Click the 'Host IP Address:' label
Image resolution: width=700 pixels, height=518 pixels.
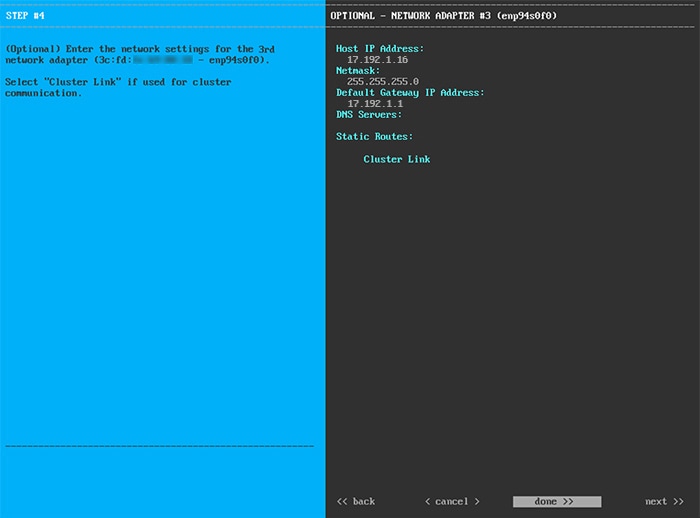pos(379,49)
